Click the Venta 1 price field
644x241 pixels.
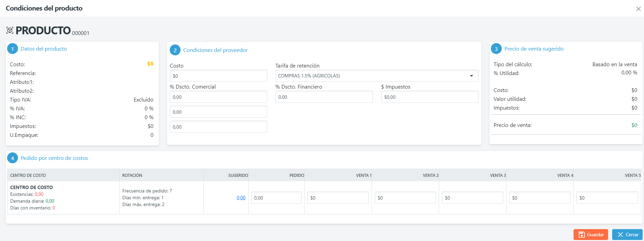click(338, 198)
